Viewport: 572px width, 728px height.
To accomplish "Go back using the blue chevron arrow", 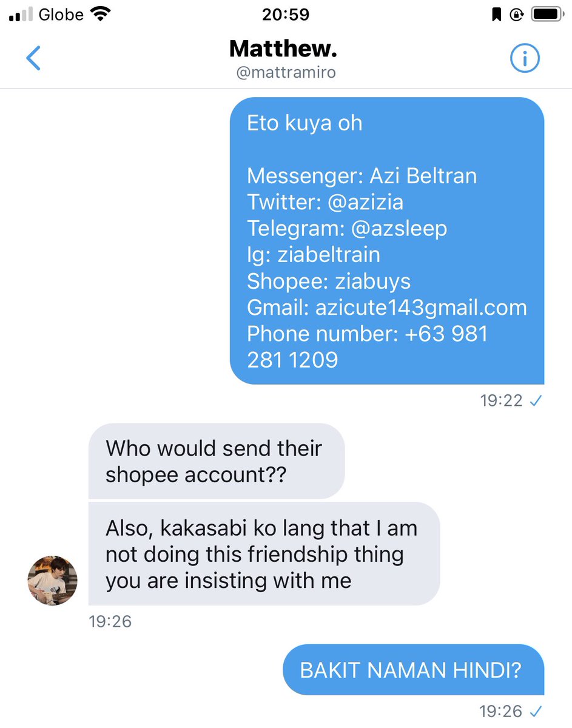I will tap(33, 58).
